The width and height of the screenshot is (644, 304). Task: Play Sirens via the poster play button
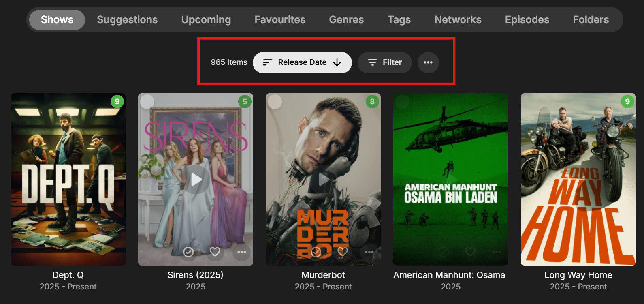(196, 179)
